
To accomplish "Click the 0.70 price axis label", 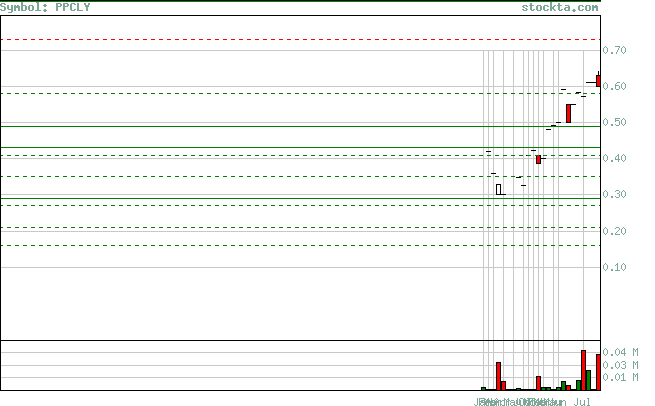I will (614, 50).
